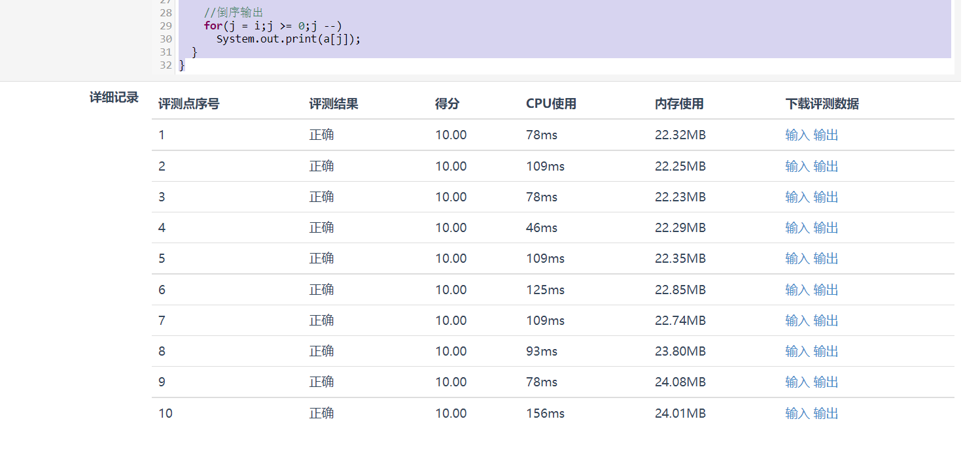Viewport: 980px width, 453px height.
Task: Select the 23.80MB memory value
Action: tap(680, 351)
